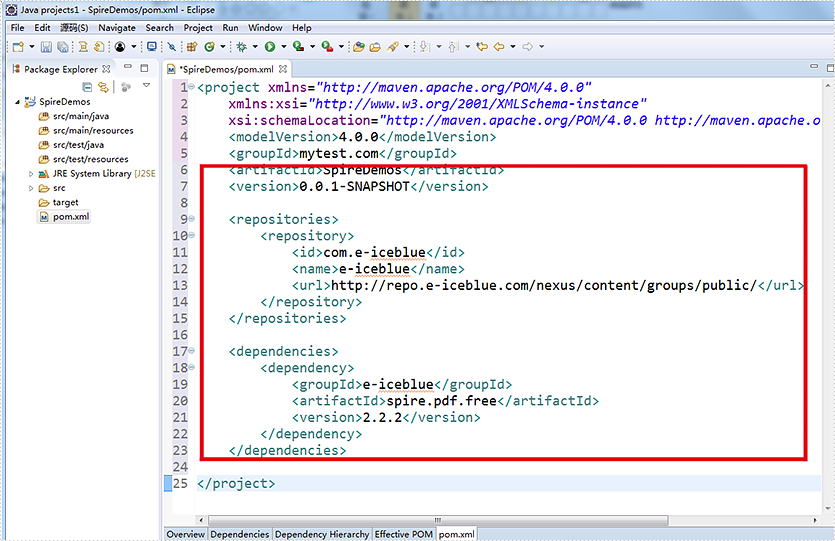This screenshot has height=541, width=835.
Task: Click the Next Annotation icon
Action: (x=424, y=47)
